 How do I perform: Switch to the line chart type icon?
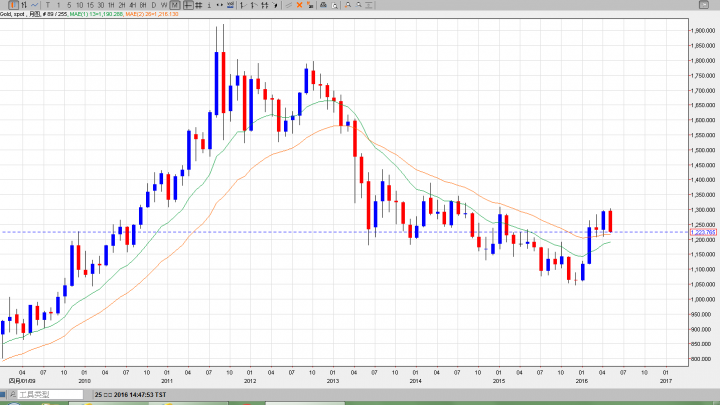point(35,5)
